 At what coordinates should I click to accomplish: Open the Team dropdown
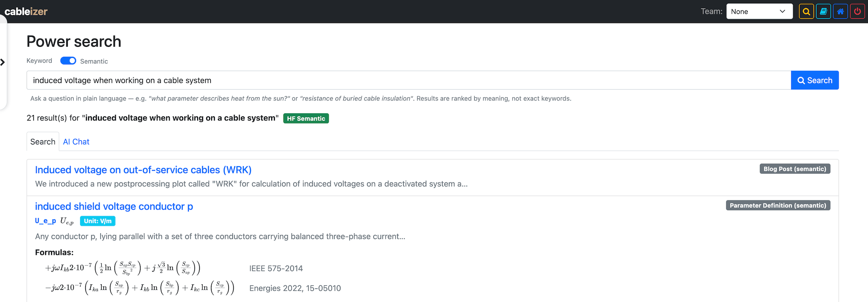(x=759, y=11)
